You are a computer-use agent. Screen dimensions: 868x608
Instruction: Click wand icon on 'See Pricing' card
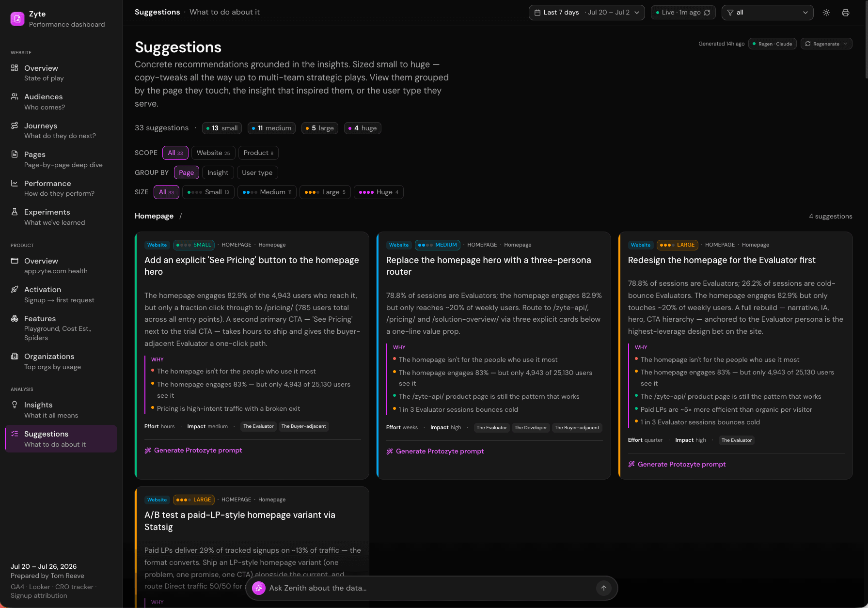click(148, 451)
